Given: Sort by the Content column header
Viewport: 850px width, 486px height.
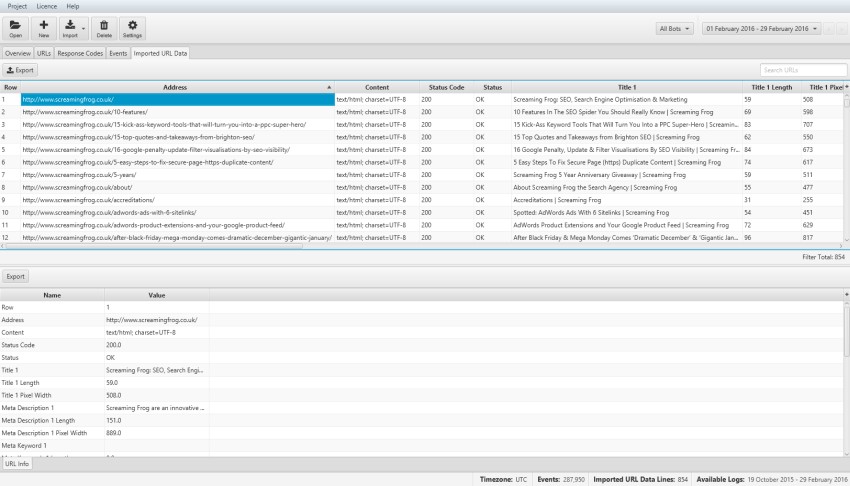Looking at the screenshot, I should click(377, 87).
